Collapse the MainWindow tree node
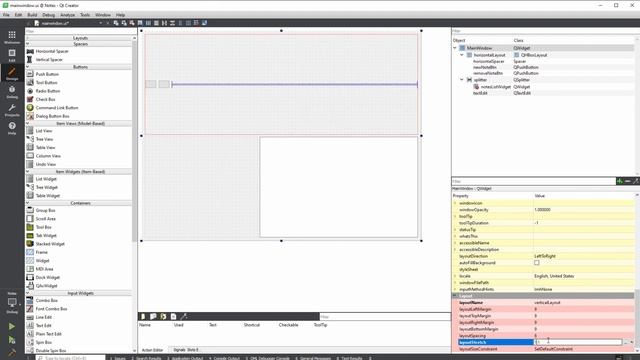 click(x=455, y=48)
